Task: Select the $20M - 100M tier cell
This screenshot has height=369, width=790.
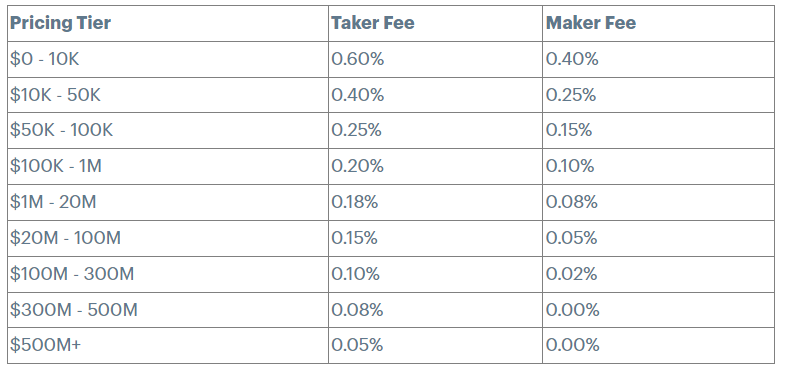Action: [x=168, y=238]
